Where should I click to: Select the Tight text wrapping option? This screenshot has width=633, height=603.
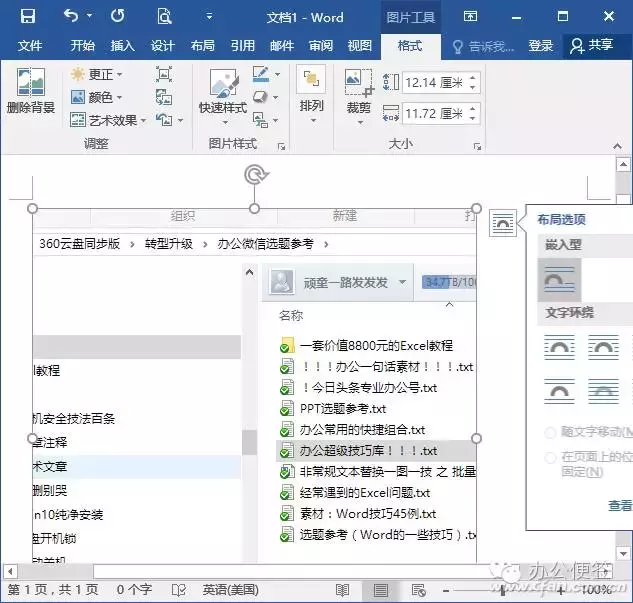coord(603,347)
